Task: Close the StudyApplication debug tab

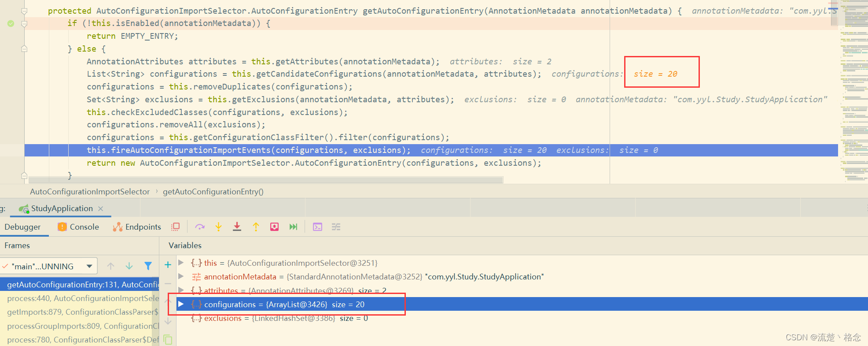Action: [x=100, y=208]
